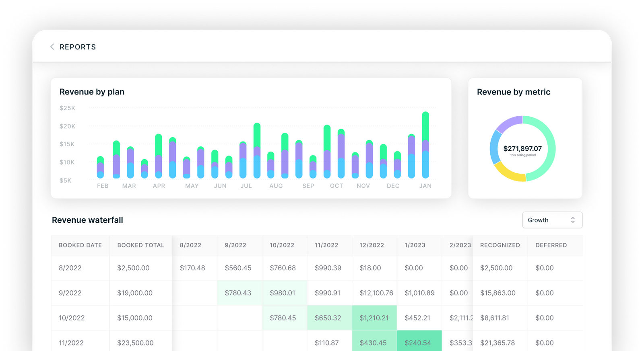Select the BOOKED DATE column header

(x=80, y=245)
